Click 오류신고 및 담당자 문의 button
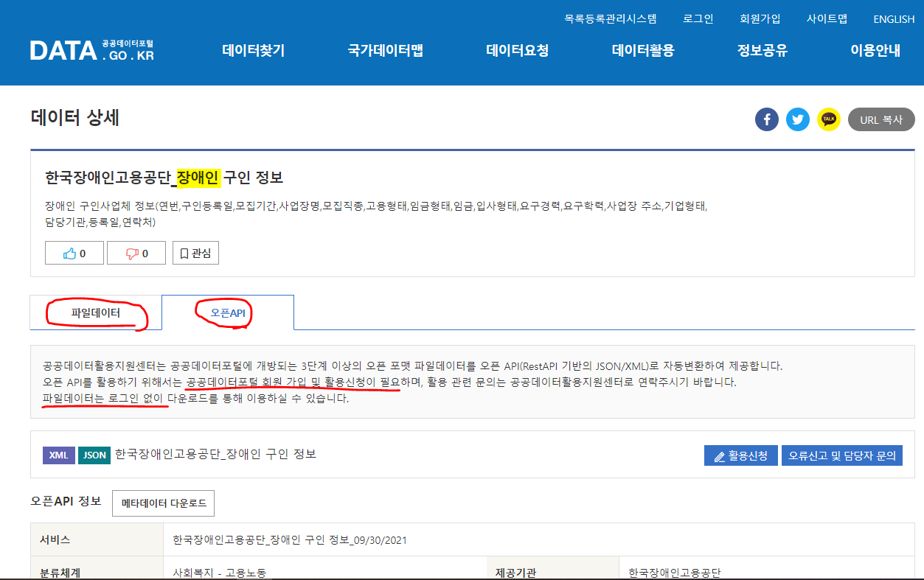The image size is (924, 580). click(842, 455)
